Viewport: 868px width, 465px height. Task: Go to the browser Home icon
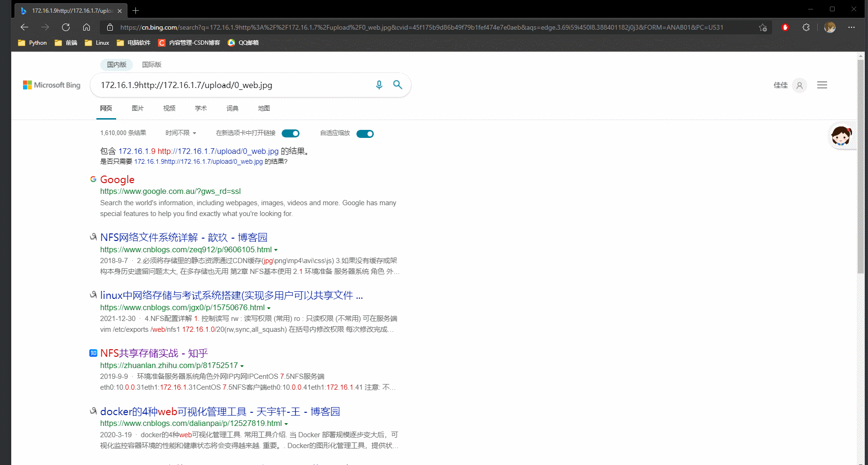87,27
